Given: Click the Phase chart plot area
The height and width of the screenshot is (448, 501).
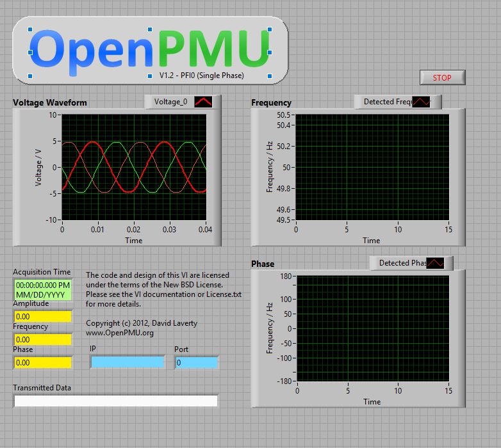Looking at the screenshot, I should pyautogui.click(x=373, y=329).
